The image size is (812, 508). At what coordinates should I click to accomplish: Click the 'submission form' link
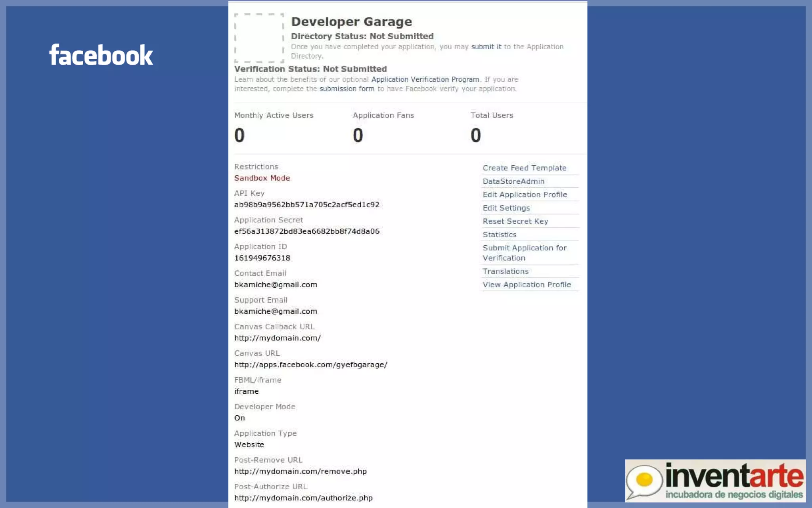[347, 89]
